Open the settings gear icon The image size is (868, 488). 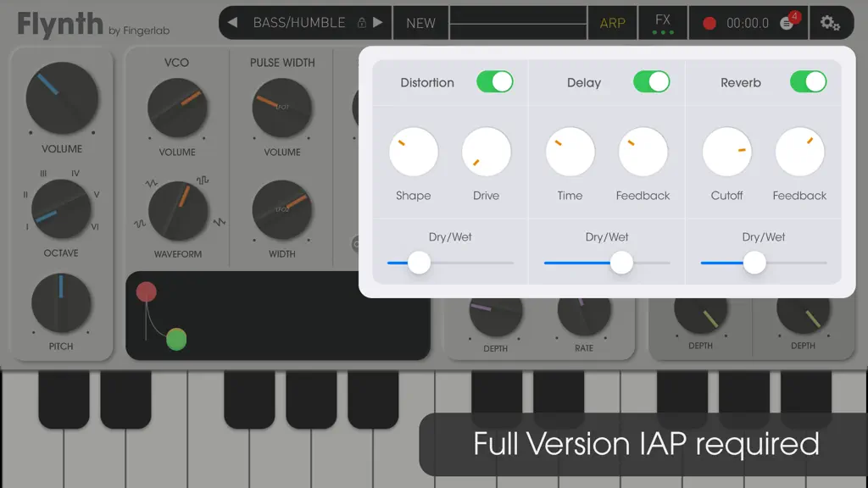830,23
